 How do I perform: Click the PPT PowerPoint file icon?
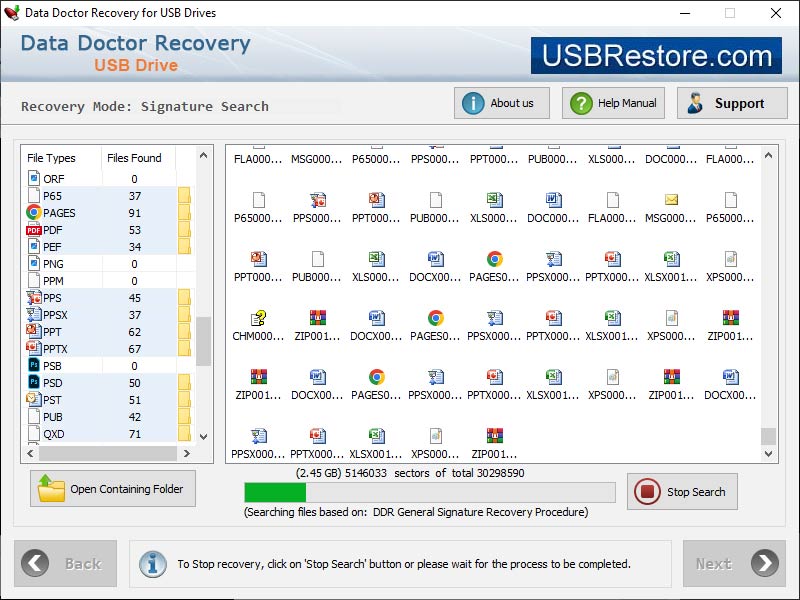click(36, 331)
